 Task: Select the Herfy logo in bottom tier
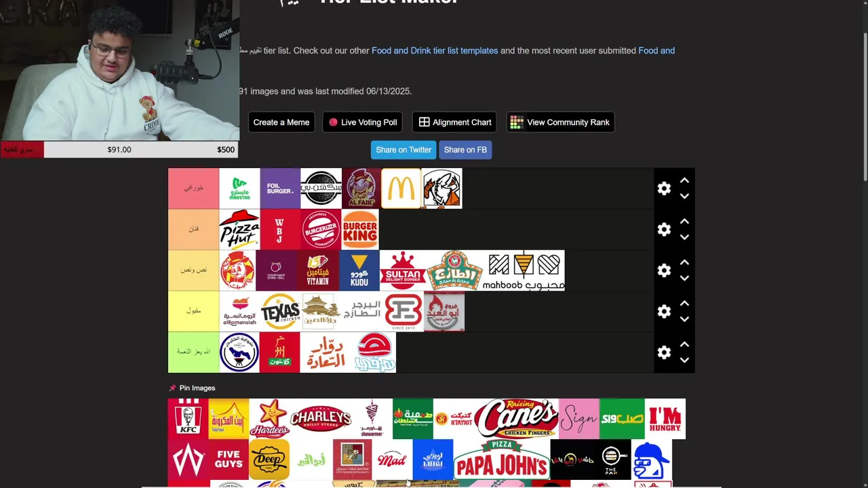coord(375,352)
